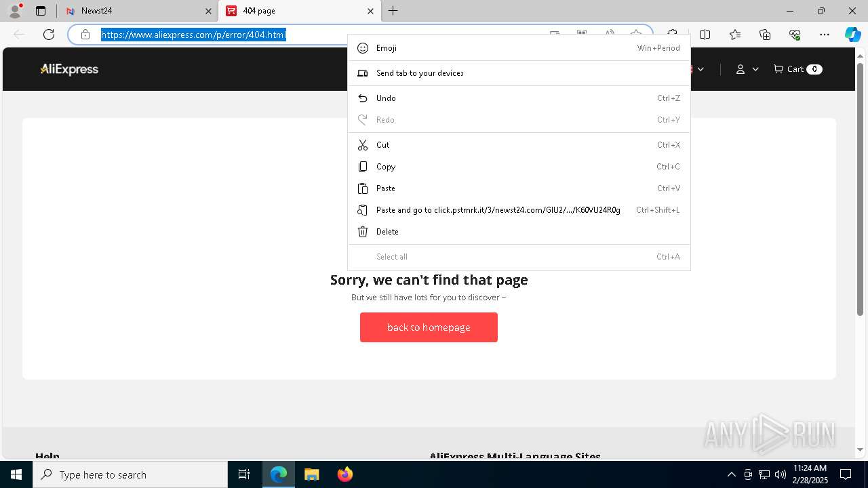Open the notification center icon
868x488 pixels.
click(846, 474)
